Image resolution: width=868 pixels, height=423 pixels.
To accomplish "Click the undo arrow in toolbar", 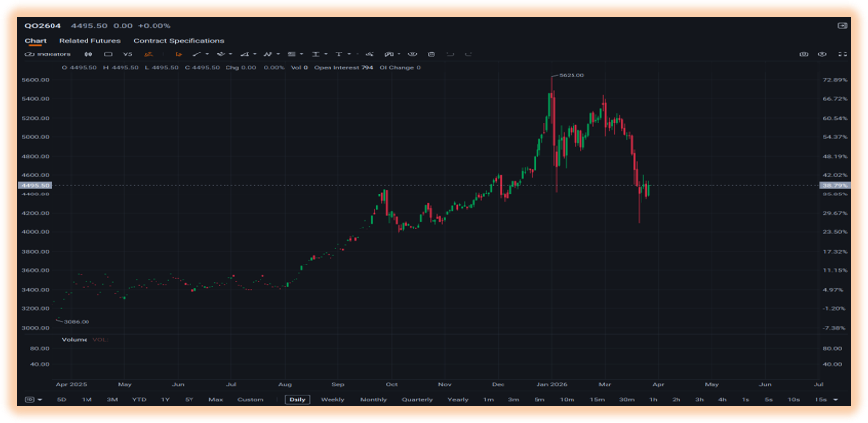I will click(450, 54).
